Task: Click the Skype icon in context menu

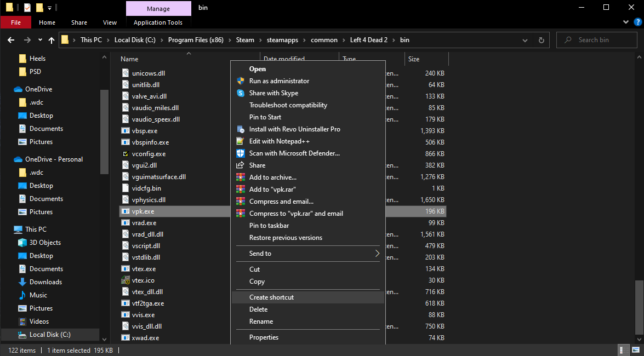Action: tap(240, 93)
